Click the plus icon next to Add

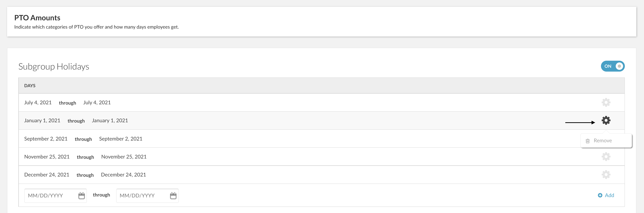(x=600, y=195)
